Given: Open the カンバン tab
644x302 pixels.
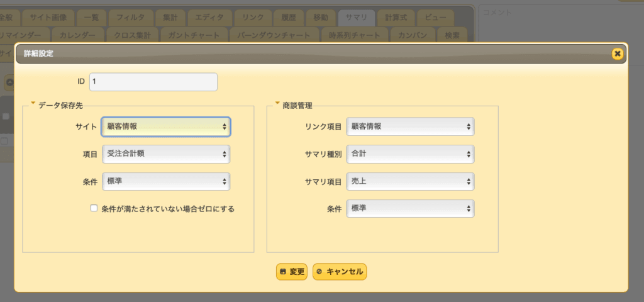Looking at the screenshot, I should click(413, 35).
